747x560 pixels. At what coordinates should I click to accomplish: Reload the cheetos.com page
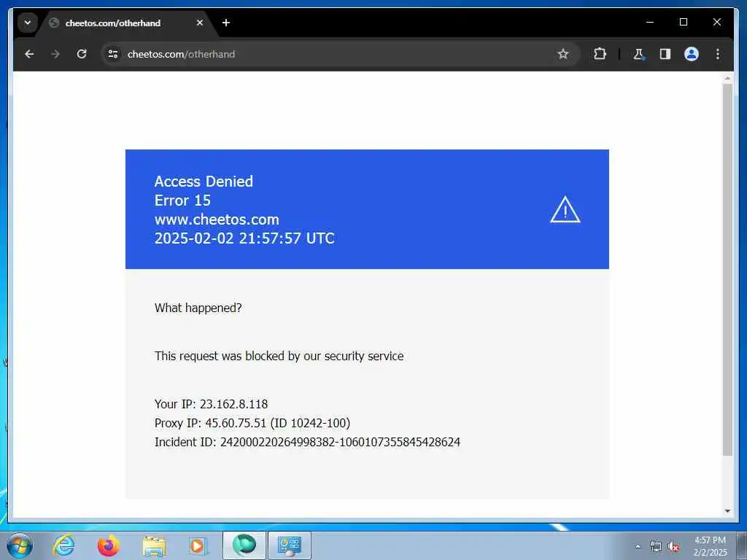(x=82, y=54)
